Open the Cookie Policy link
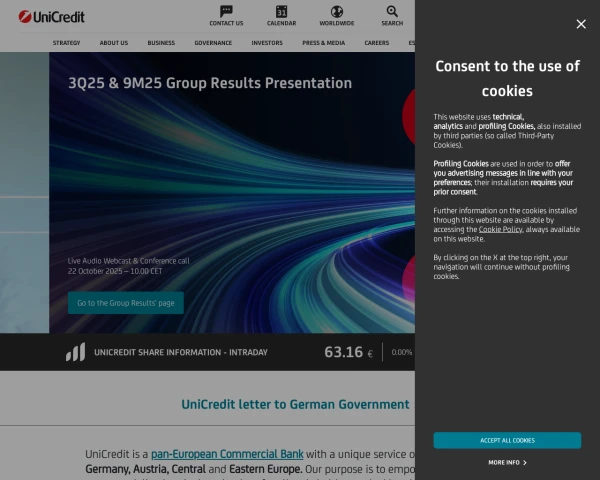This screenshot has height=480, width=600. [500, 229]
